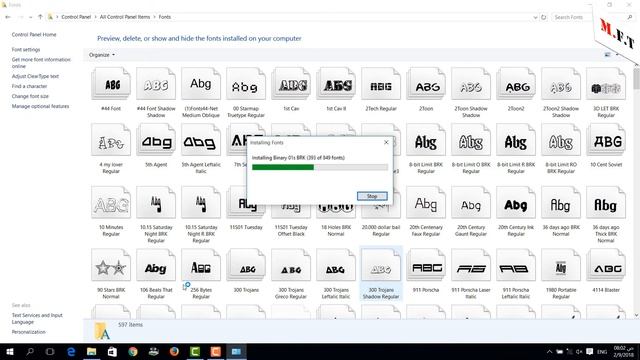Image resolution: width=640 pixels, height=360 pixels.
Task: Open Task View on the taskbar
Action: pyautogui.click(x=50, y=351)
